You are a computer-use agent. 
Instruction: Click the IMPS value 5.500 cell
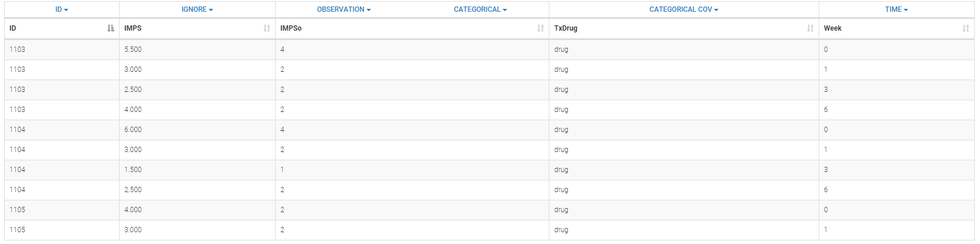133,50
